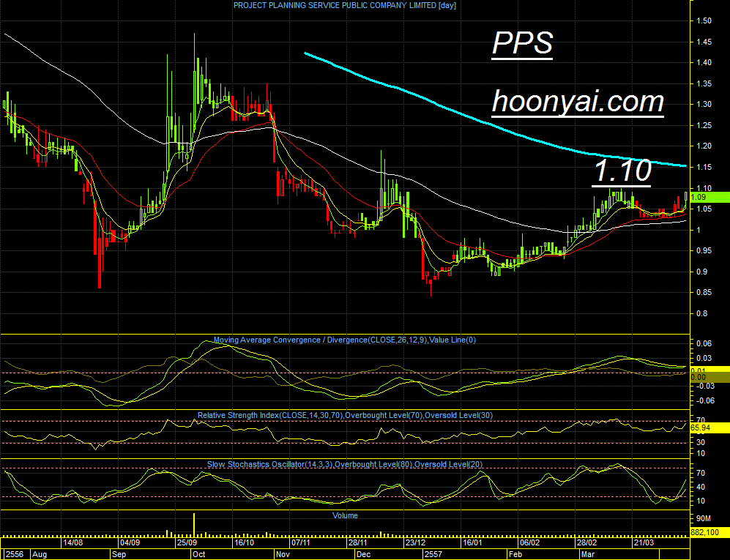Click the 'Nov' month label
This screenshot has height=560, width=730.
283,554
